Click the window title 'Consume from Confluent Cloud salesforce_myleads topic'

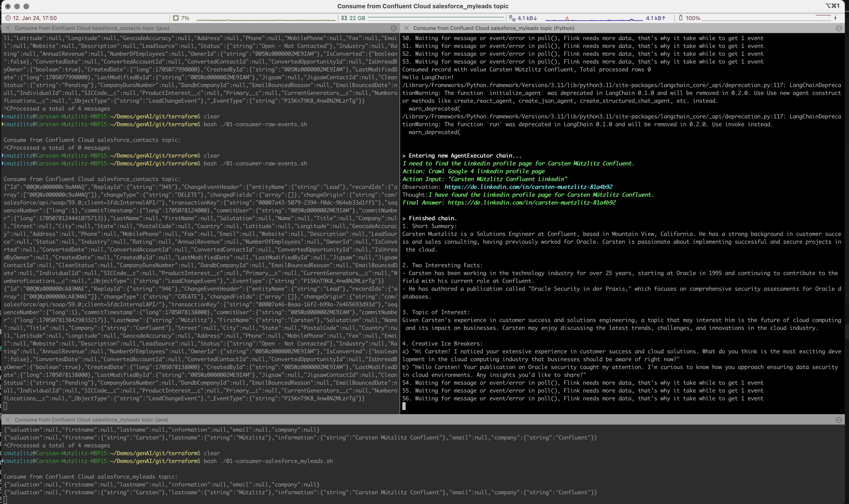tap(423, 6)
